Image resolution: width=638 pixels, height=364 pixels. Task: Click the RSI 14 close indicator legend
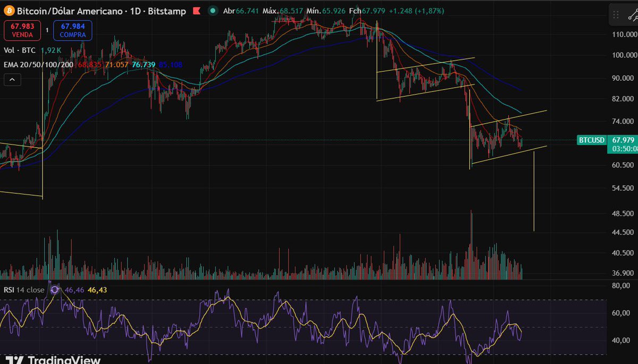click(24, 290)
